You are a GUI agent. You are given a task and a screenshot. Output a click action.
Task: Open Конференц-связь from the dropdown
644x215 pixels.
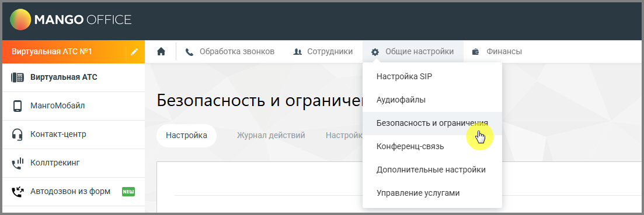[x=432, y=147]
